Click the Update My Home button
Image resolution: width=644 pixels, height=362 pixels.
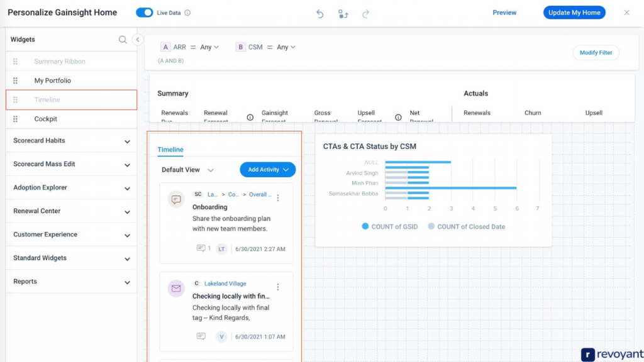click(x=574, y=13)
